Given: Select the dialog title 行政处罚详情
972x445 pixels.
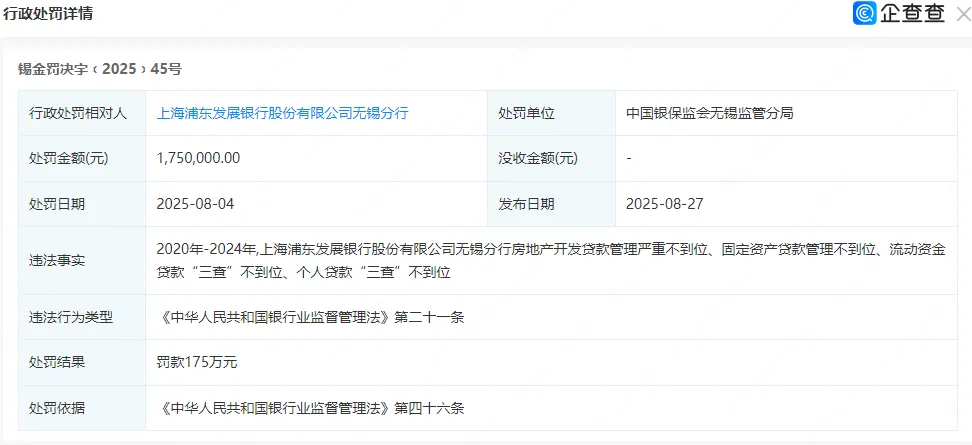Looking at the screenshot, I should coord(48,14).
